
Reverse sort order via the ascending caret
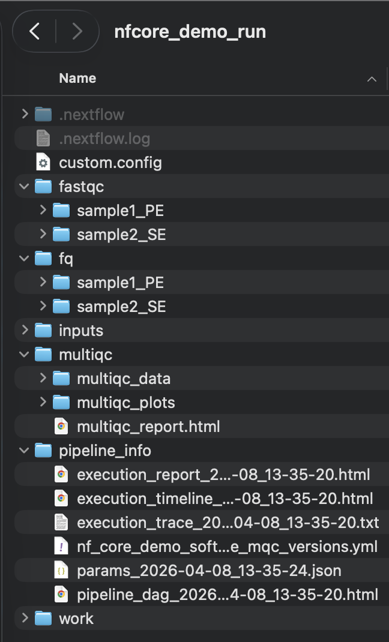371,79
